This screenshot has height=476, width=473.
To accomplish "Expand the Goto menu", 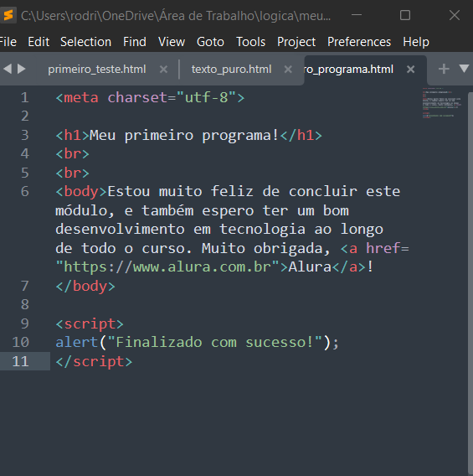I will pyautogui.click(x=210, y=42).
